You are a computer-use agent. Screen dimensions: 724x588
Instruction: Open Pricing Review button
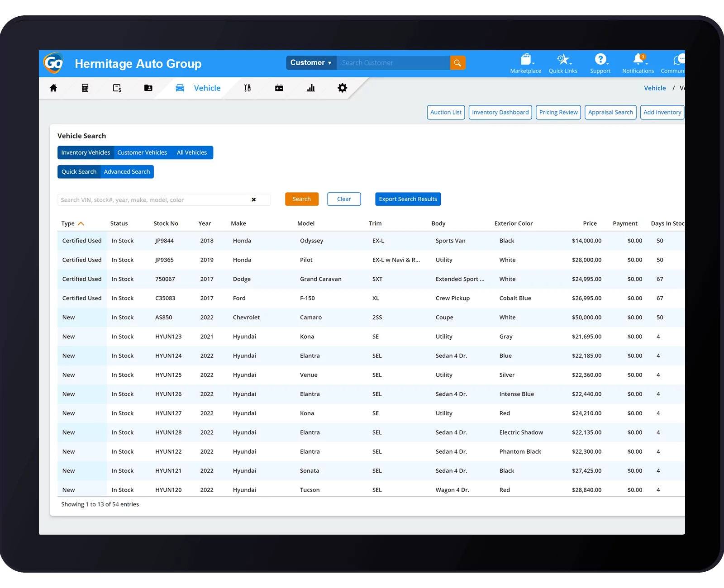coord(558,112)
